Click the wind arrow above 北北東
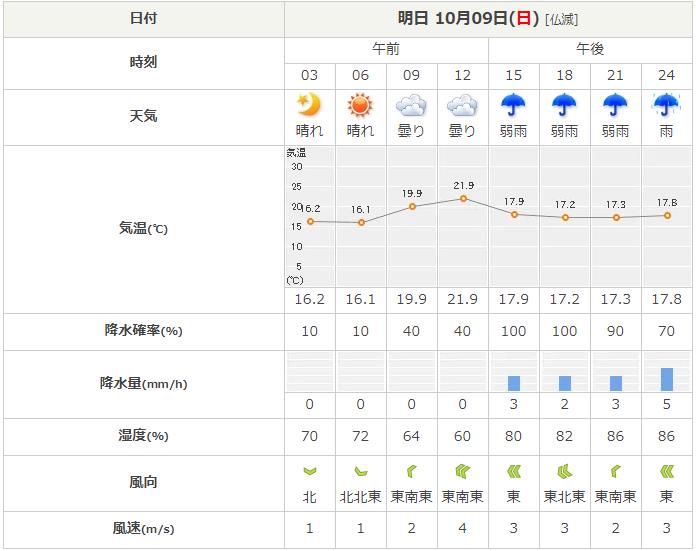Viewport: 696px width, 551px height. pyautogui.click(x=360, y=471)
